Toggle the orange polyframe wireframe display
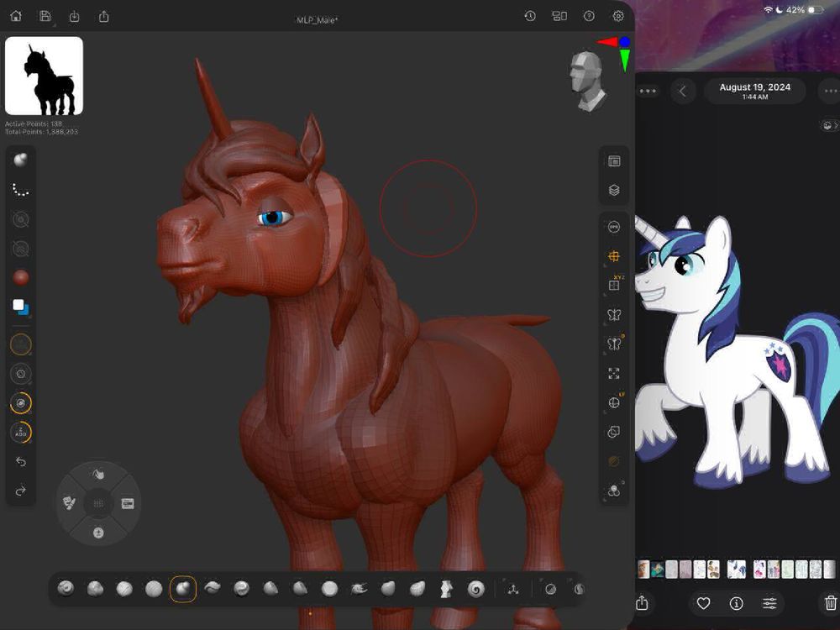The width and height of the screenshot is (840, 630). coord(614,256)
